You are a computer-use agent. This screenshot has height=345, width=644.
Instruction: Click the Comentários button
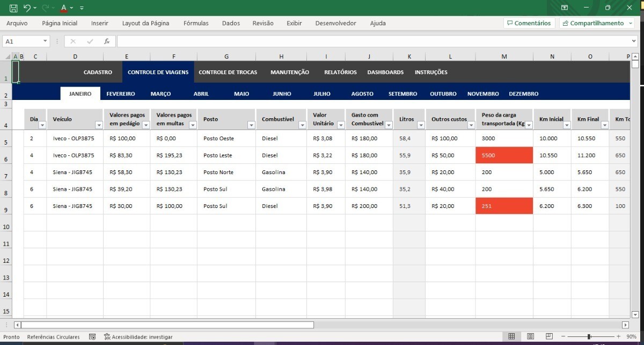(529, 24)
